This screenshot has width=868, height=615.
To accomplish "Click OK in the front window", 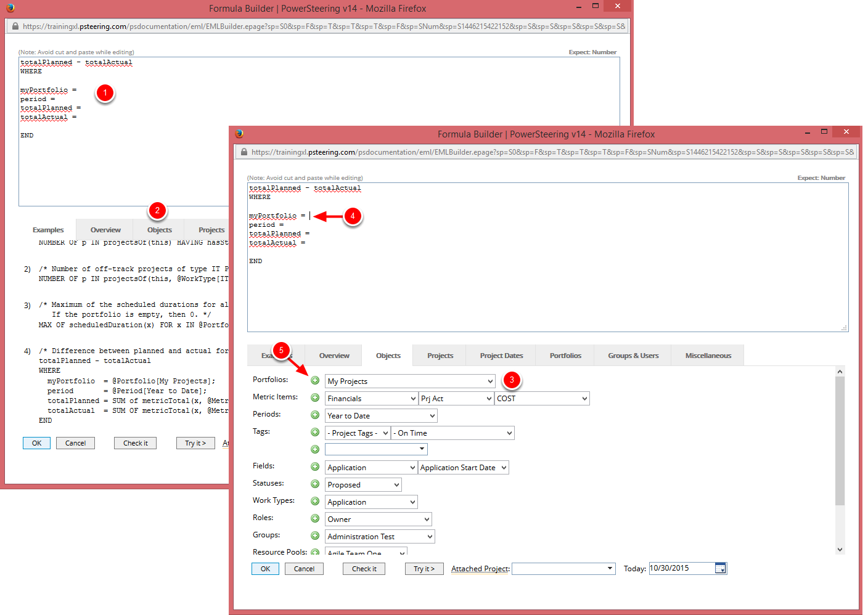I will pyautogui.click(x=265, y=569).
